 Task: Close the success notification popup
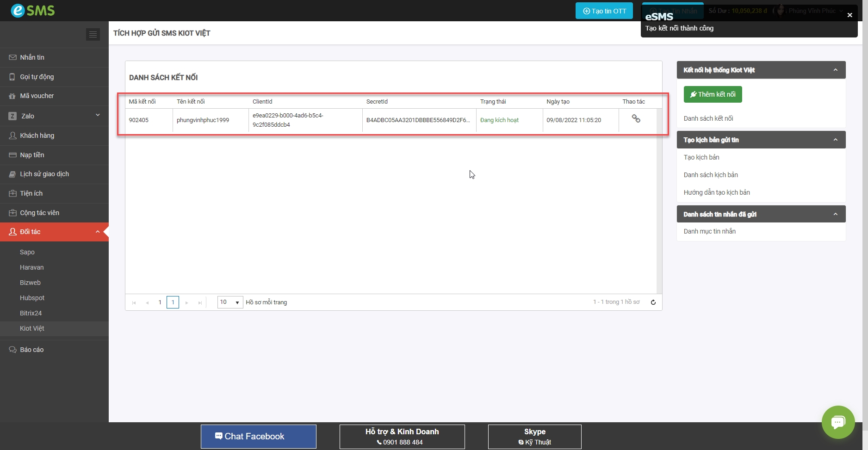(x=849, y=15)
